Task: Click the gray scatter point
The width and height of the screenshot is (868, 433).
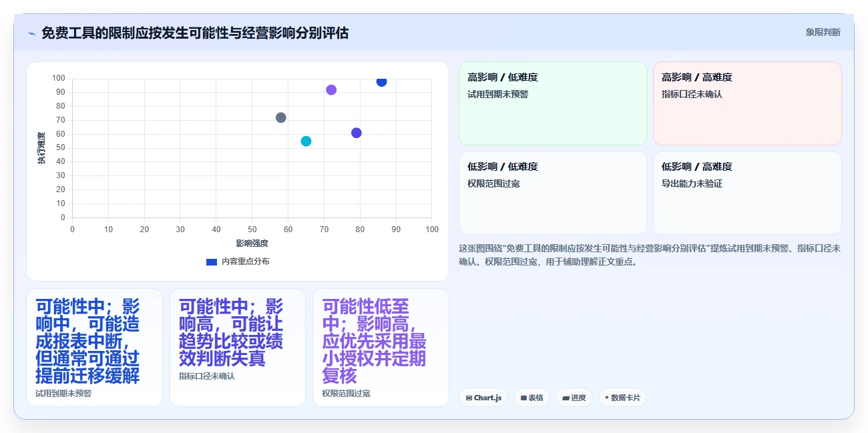Action: (x=280, y=117)
